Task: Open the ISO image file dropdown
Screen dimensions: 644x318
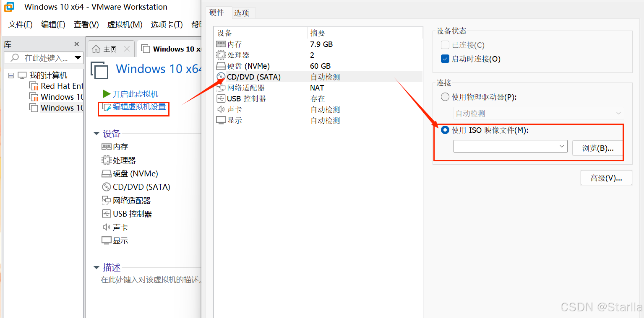Action: 562,146
